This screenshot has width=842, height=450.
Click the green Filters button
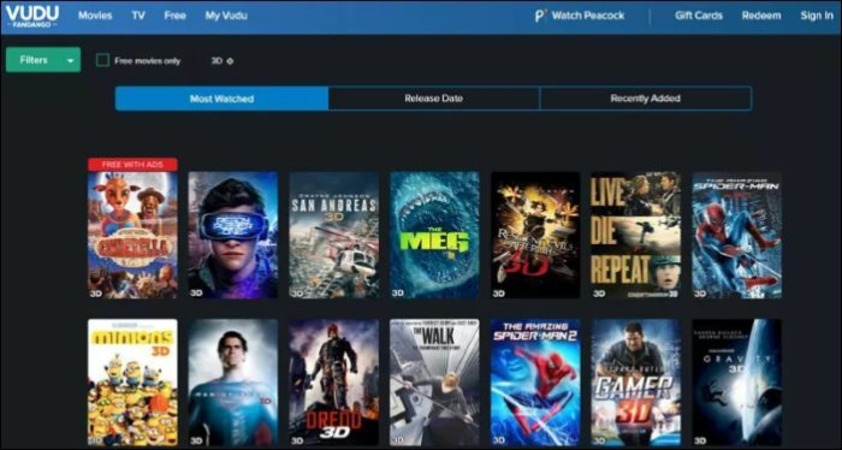[43, 60]
